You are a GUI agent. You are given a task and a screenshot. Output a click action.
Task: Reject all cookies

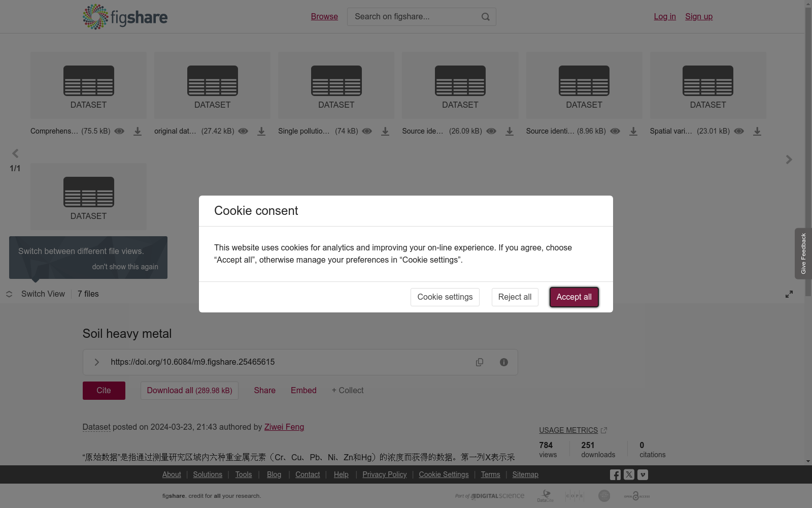coord(515,297)
